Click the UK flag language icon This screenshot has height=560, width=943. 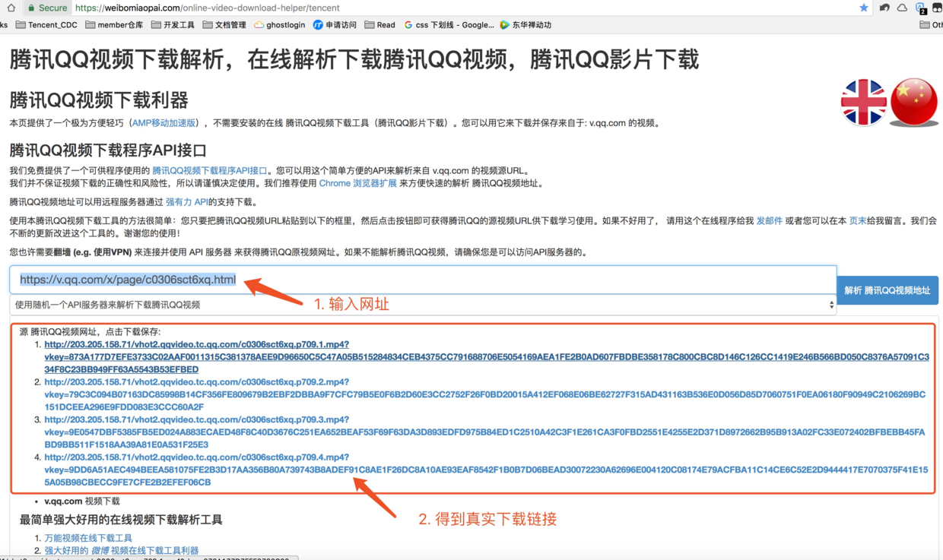pos(863,102)
